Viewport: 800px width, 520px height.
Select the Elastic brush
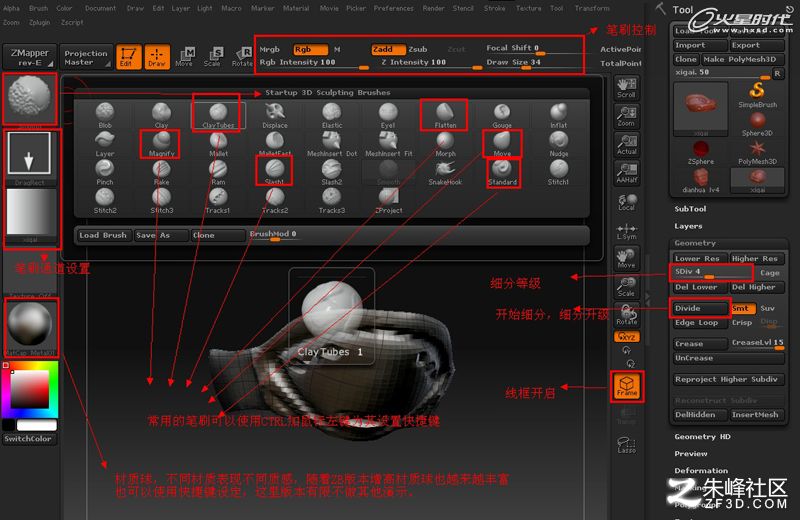click(x=332, y=115)
